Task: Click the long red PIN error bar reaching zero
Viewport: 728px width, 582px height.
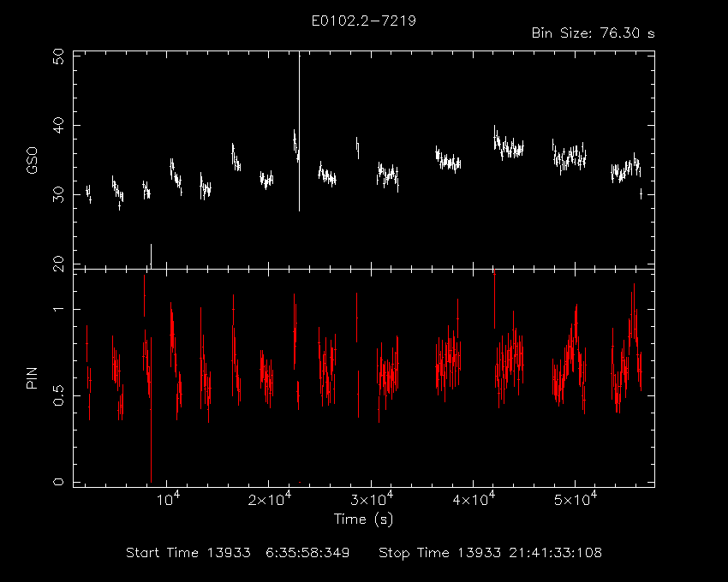Action: coord(151,410)
